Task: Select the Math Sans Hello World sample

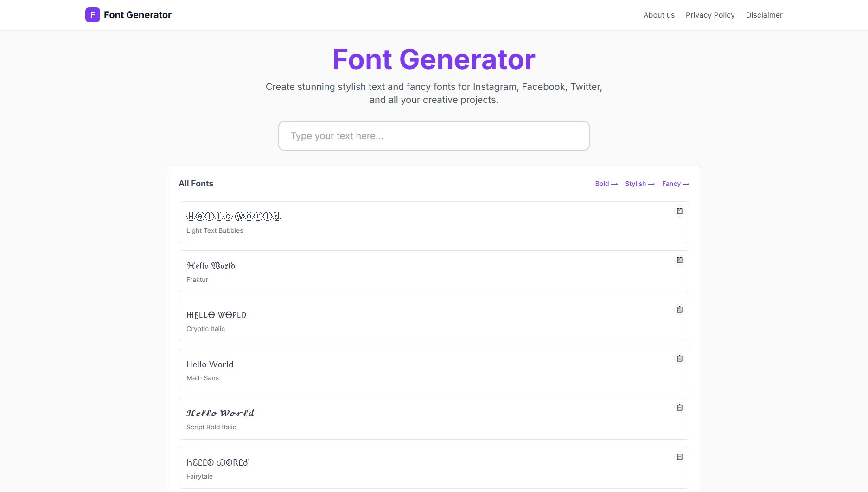Action: point(210,364)
